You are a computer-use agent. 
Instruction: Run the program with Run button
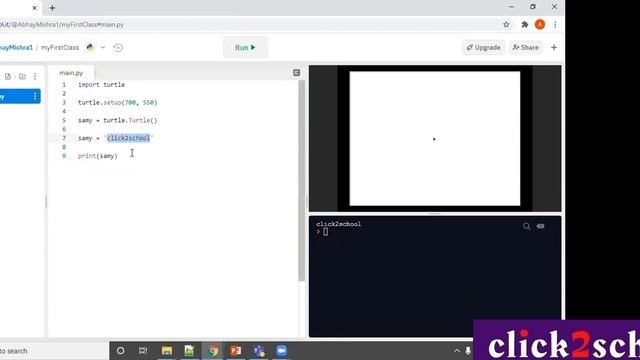click(x=245, y=47)
